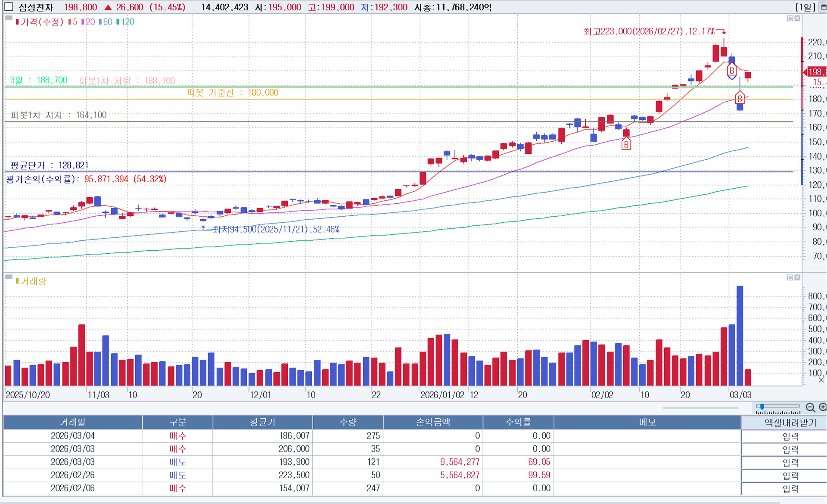Click the zoom in magnifier icon

pos(822,408)
